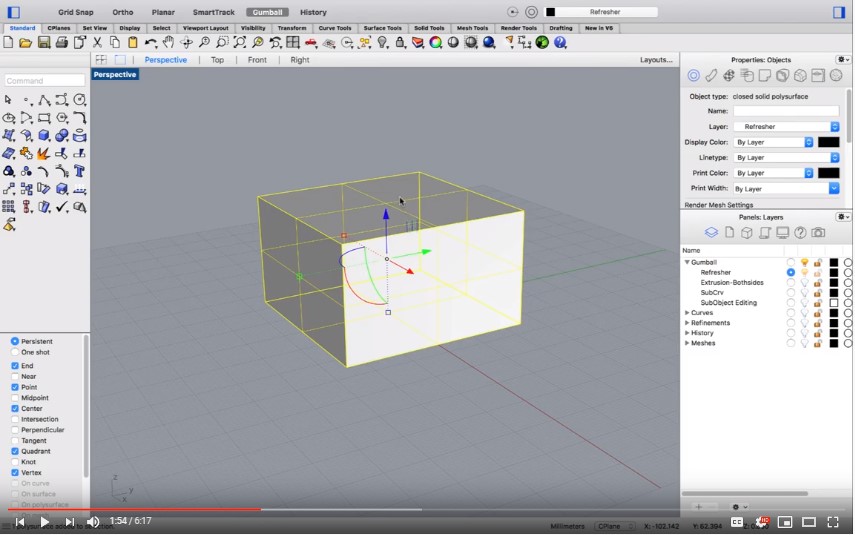Viewport: 855px width, 535px height.
Task: Switch to the Solid Tools toolbar tab
Action: (x=429, y=28)
